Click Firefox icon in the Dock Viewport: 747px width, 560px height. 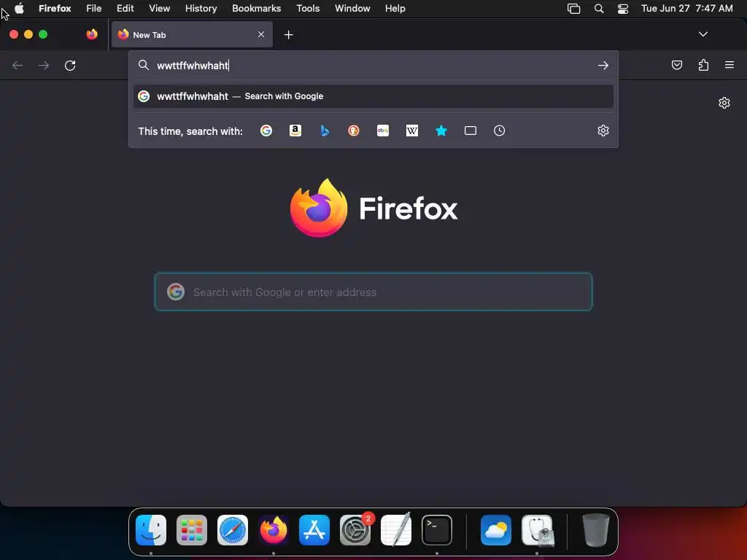pos(274,530)
